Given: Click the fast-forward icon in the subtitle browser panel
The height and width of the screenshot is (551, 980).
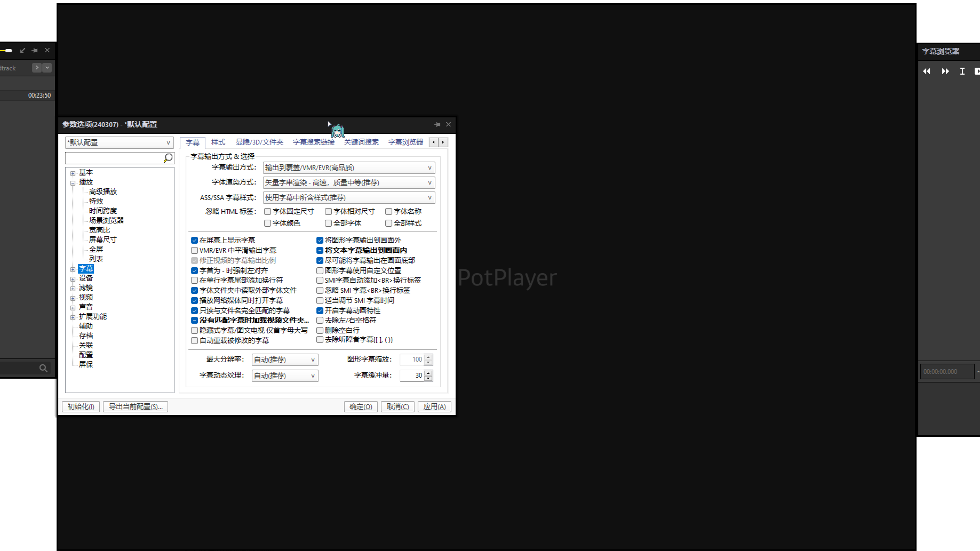Looking at the screenshot, I should tap(945, 71).
